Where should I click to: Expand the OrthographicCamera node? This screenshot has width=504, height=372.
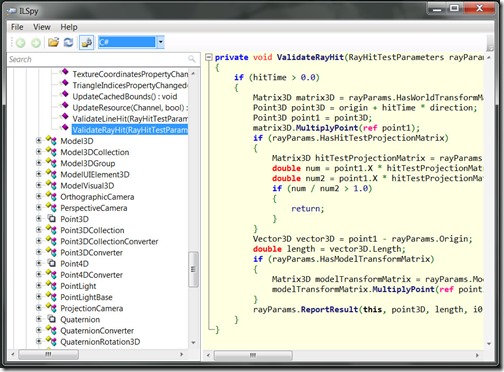tap(39, 197)
